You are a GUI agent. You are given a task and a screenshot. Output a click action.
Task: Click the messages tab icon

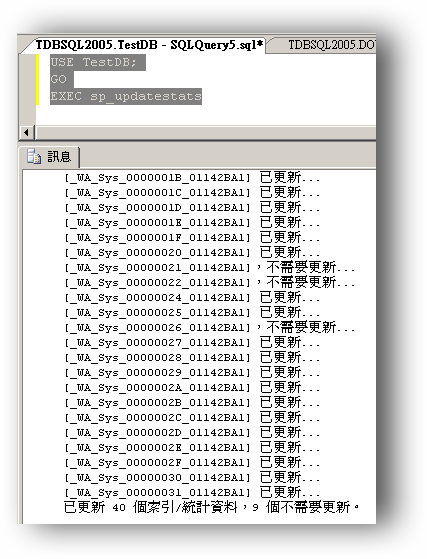coord(34,157)
